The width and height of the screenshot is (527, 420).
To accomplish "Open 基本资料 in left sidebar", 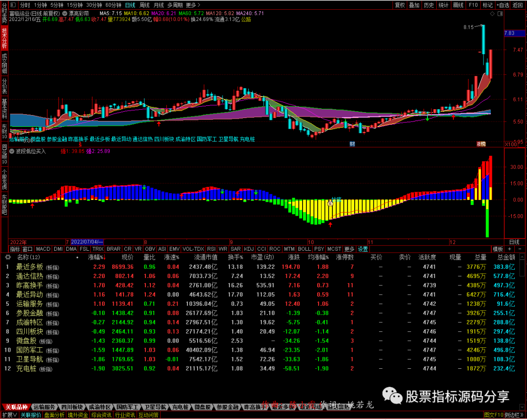I will [x=4, y=108].
